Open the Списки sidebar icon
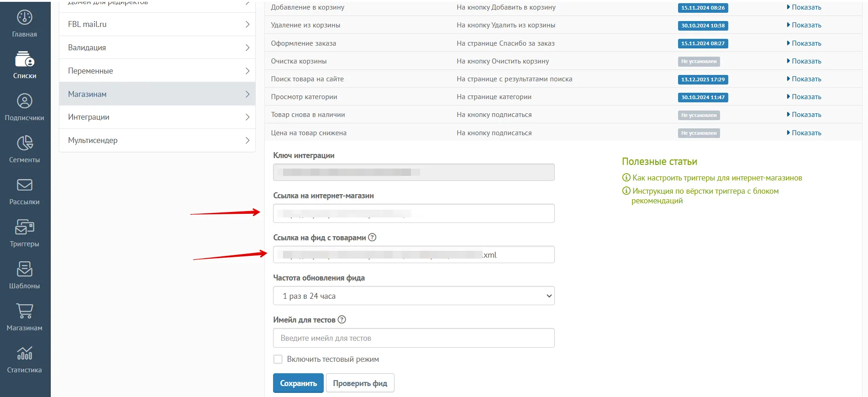Image resolution: width=868 pixels, height=397 pixels. pyautogui.click(x=25, y=60)
